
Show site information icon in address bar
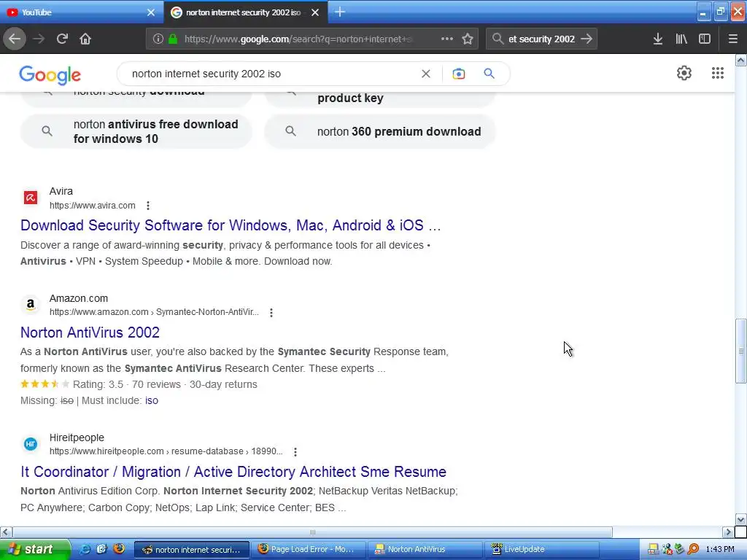pos(158,39)
